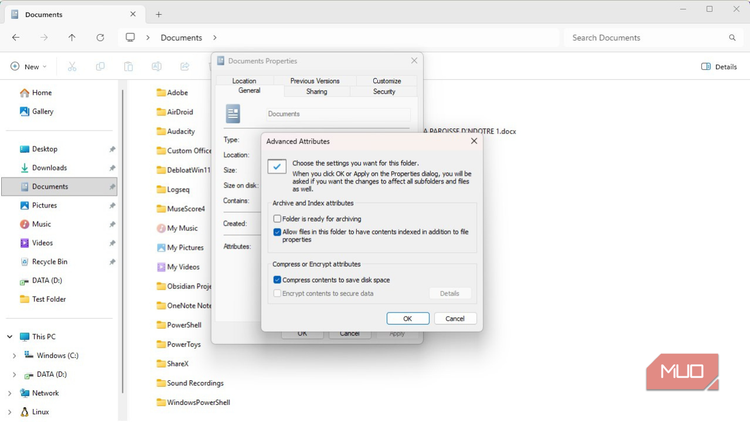Open a new Explorer tab with plus
This screenshot has height=422, width=750.
(x=158, y=14)
